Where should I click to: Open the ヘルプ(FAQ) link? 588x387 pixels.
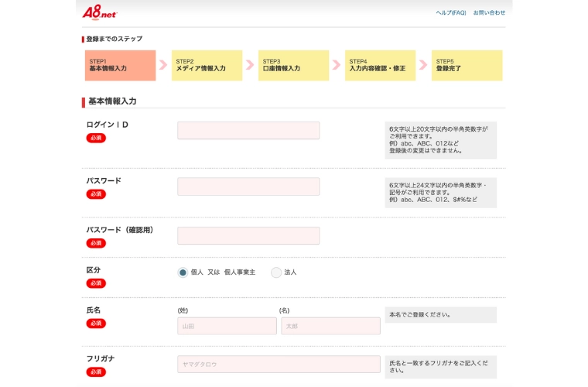pos(451,12)
